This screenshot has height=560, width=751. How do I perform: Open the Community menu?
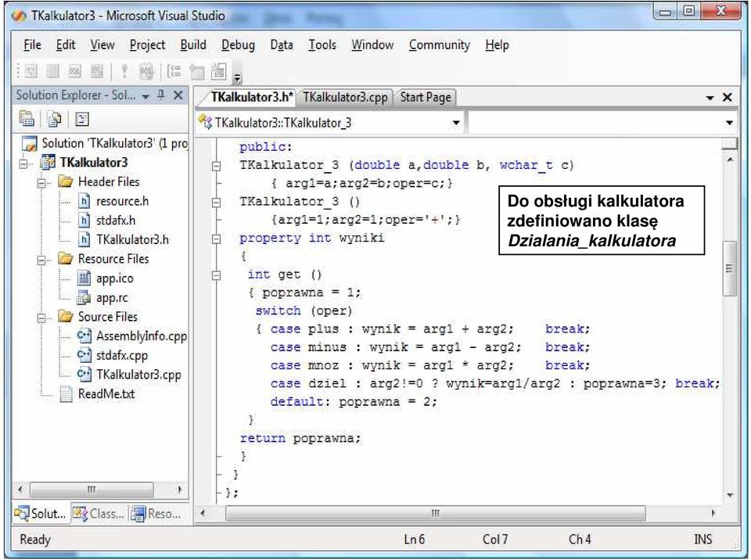tap(439, 45)
